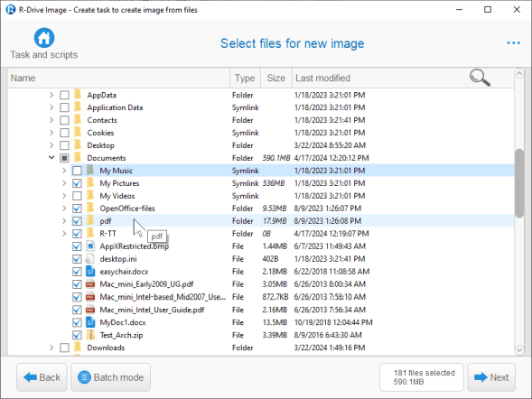
Task: Sort by the Type column header
Action: 245,78
